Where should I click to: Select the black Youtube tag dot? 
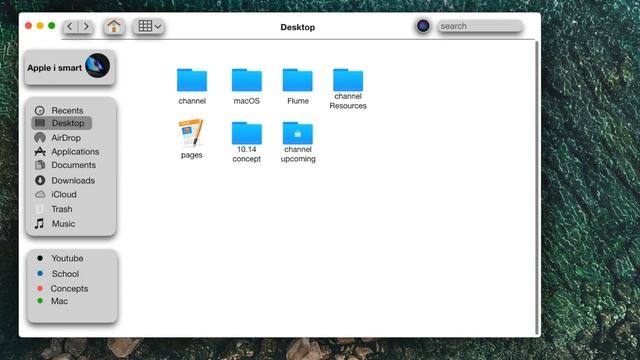point(40,258)
